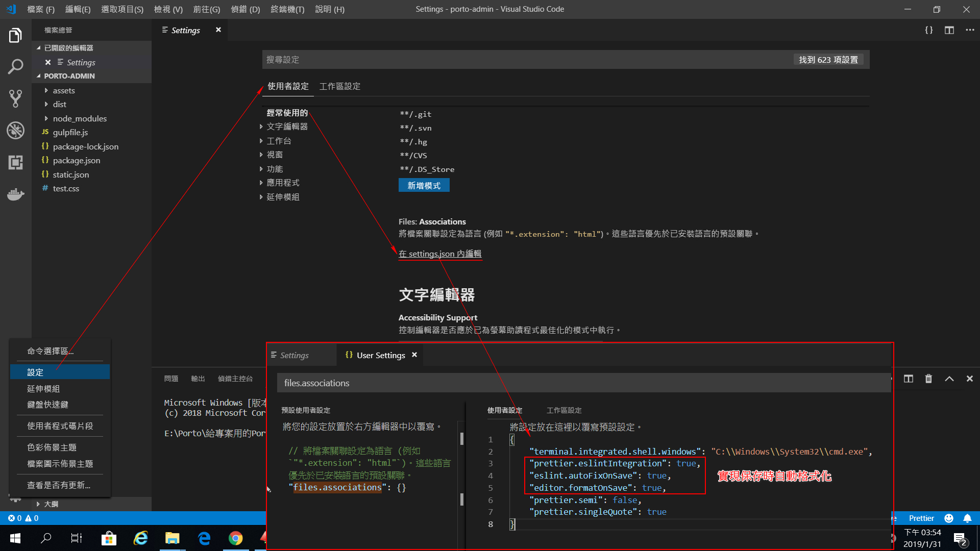Open the Source Control icon
Viewport: 980px width, 551px height.
point(15,98)
